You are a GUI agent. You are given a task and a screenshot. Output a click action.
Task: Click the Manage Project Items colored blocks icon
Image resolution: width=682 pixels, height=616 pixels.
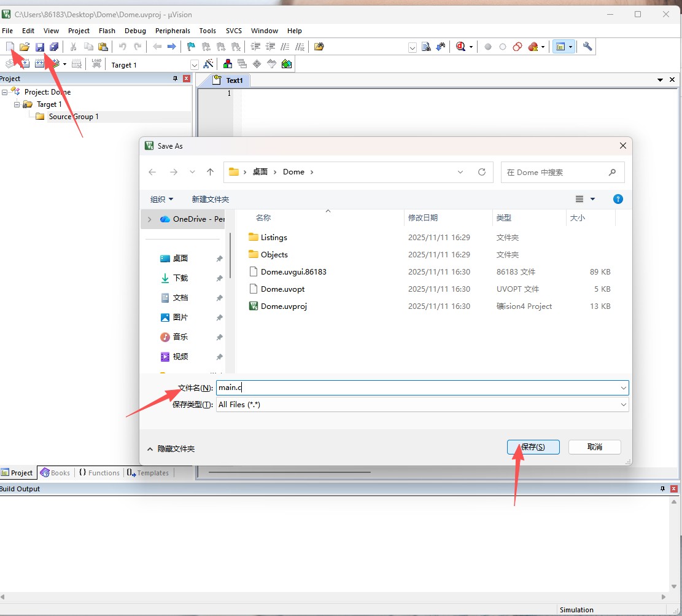point(228,64)
